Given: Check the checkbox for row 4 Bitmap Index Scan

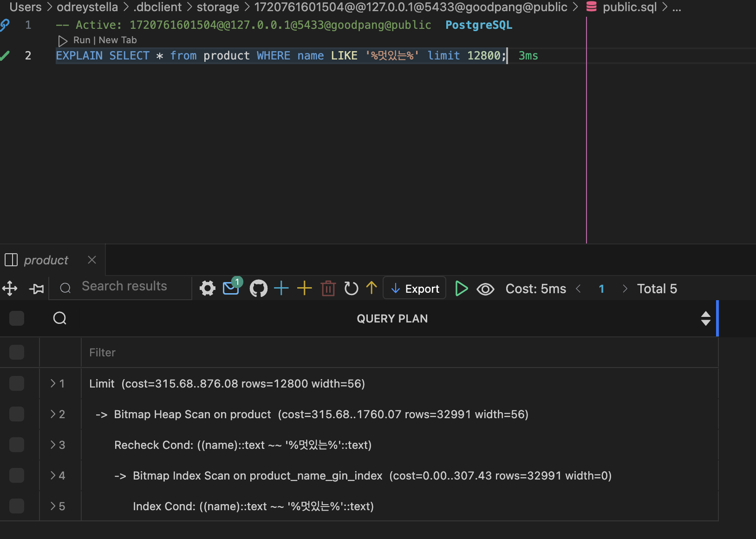Looking at the screenshot, I should 17,475.
